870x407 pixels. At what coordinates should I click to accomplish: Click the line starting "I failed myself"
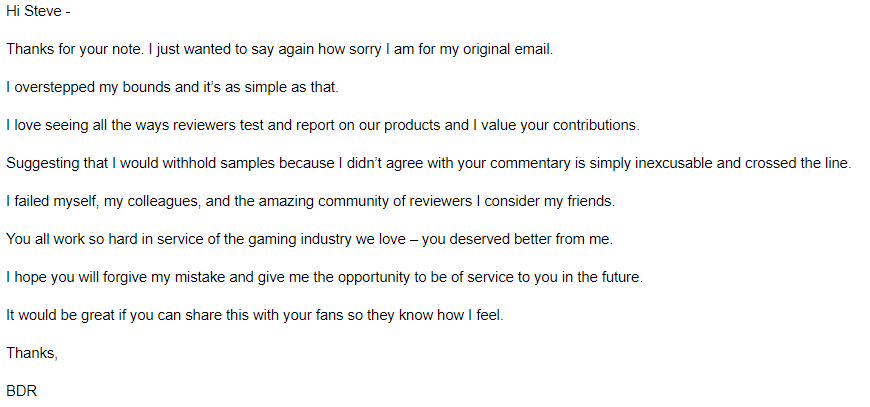click(310, 201)
